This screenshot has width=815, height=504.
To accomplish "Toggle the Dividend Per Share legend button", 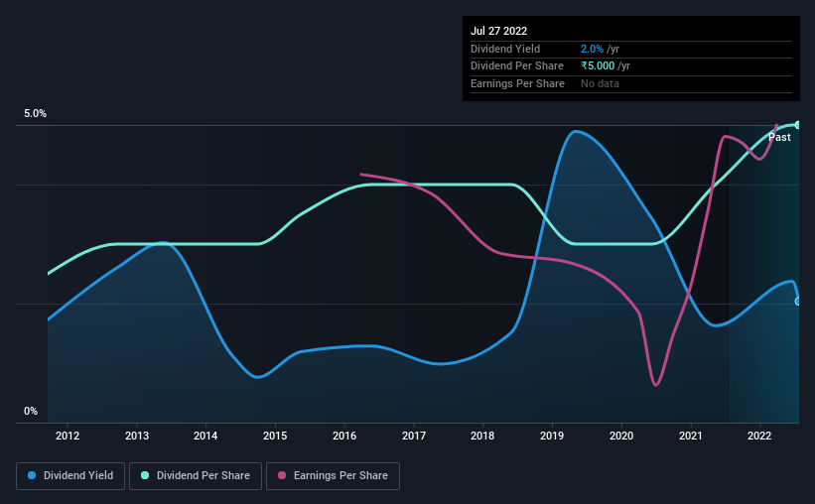I will 196,476.
